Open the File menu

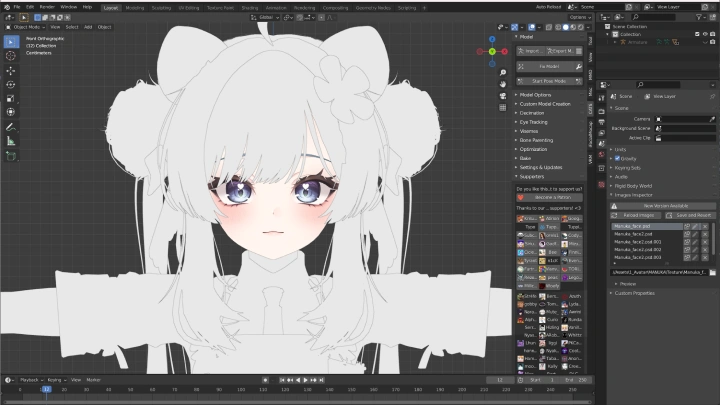coord(17,7)
